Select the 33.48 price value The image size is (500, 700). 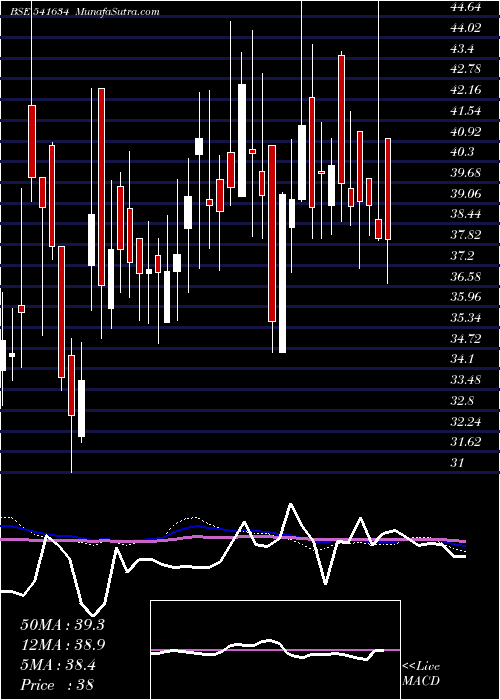[x=466, y=380]
